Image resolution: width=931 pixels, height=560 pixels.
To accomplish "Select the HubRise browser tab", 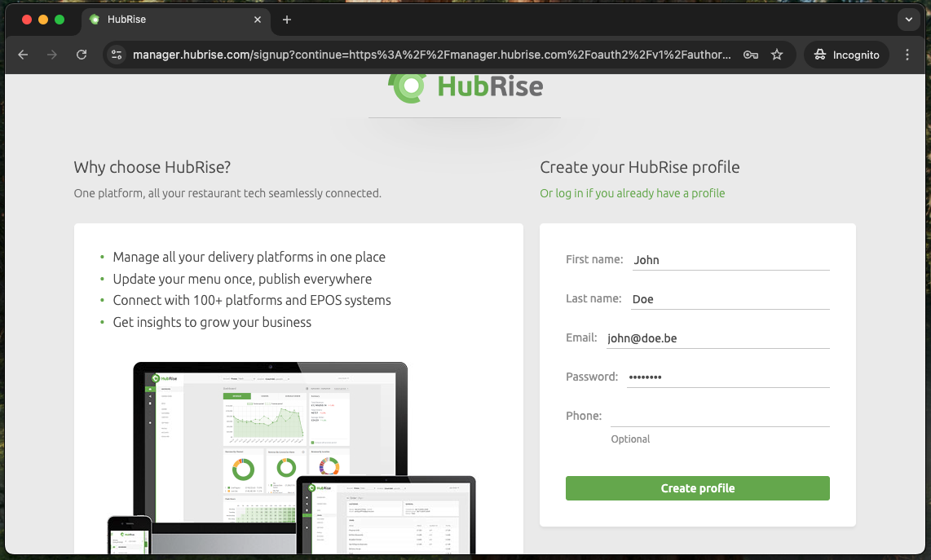I will [x=163, y=20].
